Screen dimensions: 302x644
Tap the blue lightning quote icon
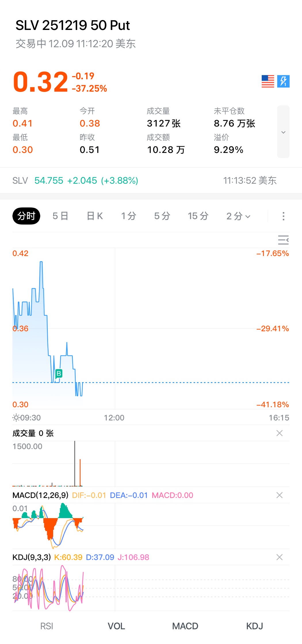coord(283,81)
